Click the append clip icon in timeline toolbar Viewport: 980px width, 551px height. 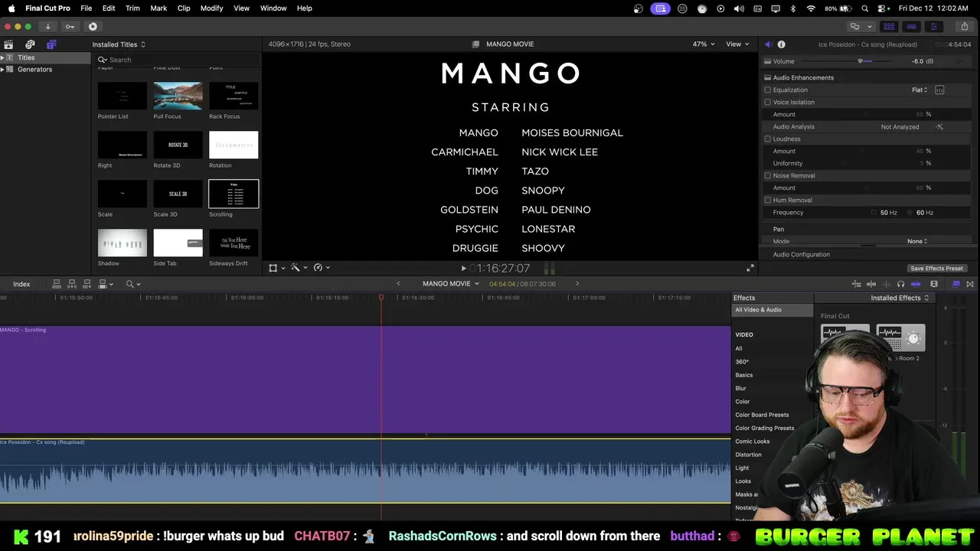click(87, 284)
